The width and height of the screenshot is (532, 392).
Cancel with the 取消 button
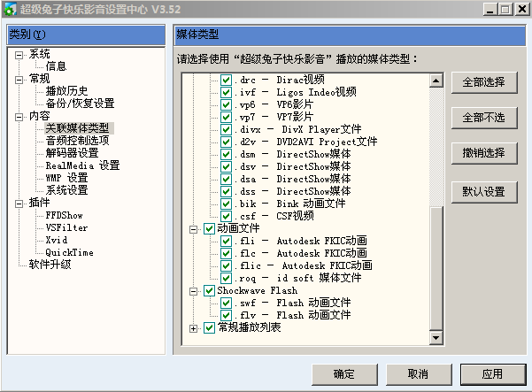[419, 374]
